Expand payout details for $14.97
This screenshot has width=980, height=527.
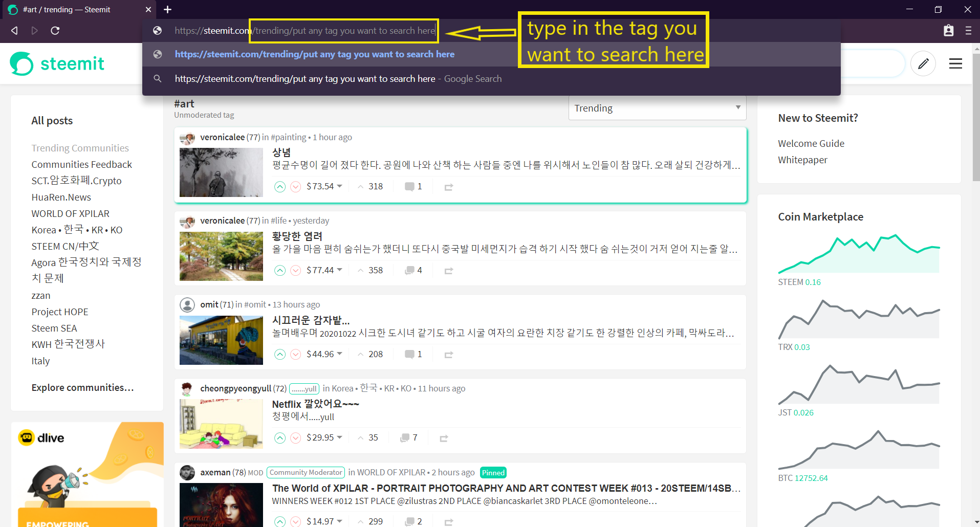pyautogui.click(x=324, y=521)
